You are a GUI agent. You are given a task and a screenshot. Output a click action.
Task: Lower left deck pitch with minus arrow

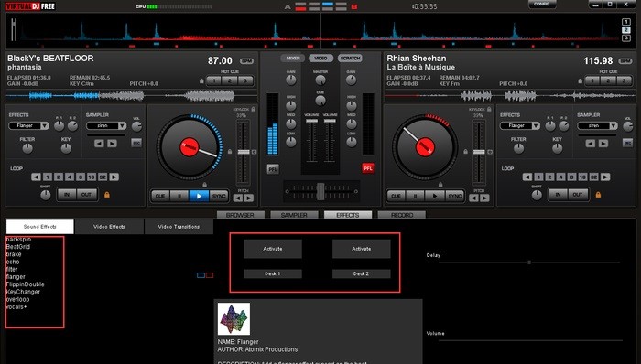[238, 198]
